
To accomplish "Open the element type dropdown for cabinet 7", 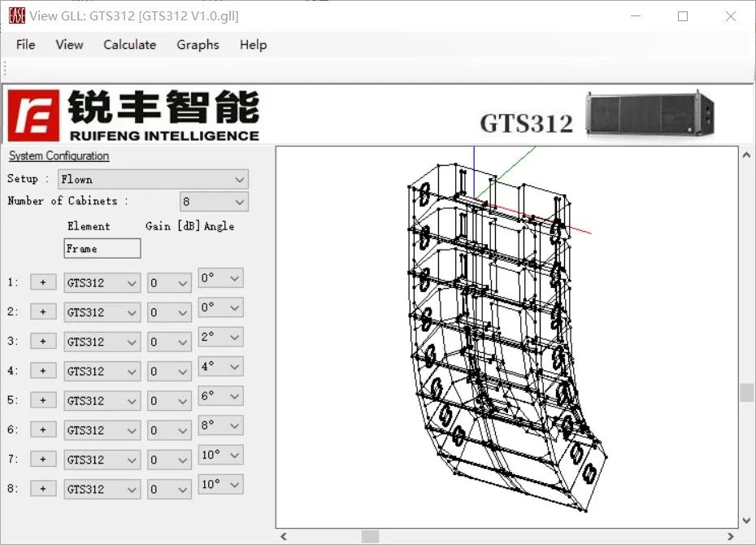I will pos(102,460).
